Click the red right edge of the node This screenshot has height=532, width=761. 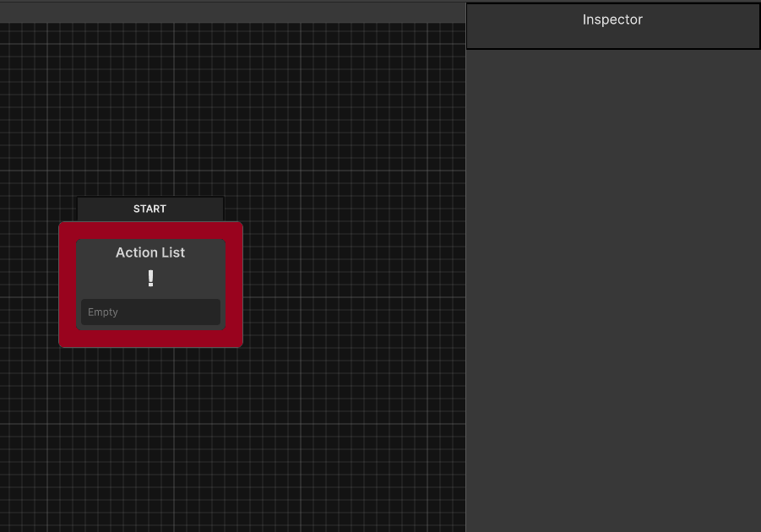234,285
